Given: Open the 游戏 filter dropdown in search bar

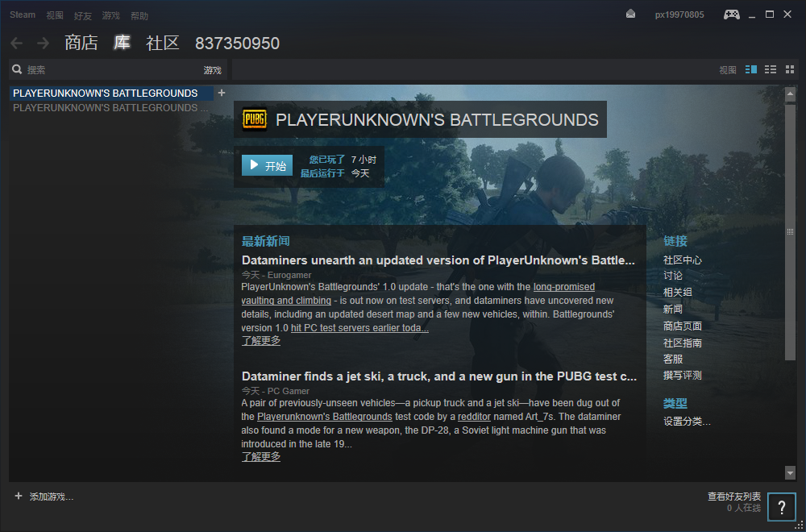Looking at the screenshot, I should tap(212, 70).
